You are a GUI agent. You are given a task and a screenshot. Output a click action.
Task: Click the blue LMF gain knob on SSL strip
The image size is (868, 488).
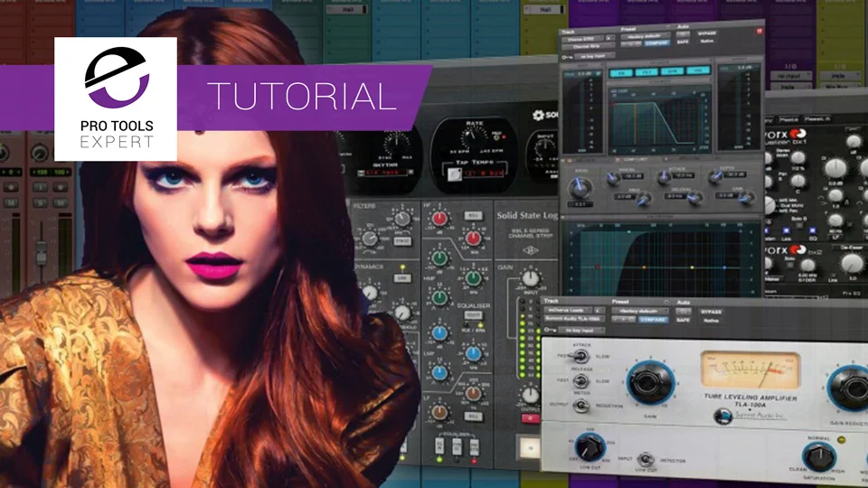click(439, 333)
